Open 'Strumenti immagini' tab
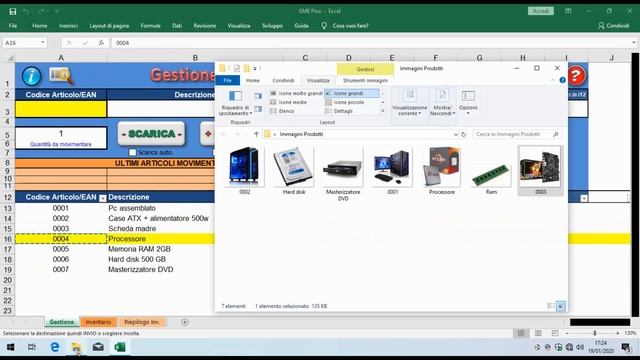This screenshot has height=360, width=640. pos(365,80)
